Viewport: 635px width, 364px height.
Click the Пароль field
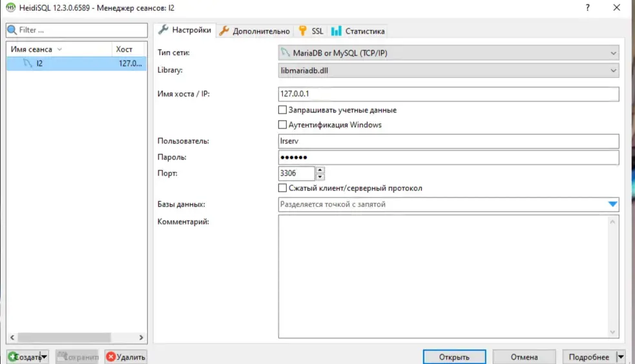coord(449,157)
